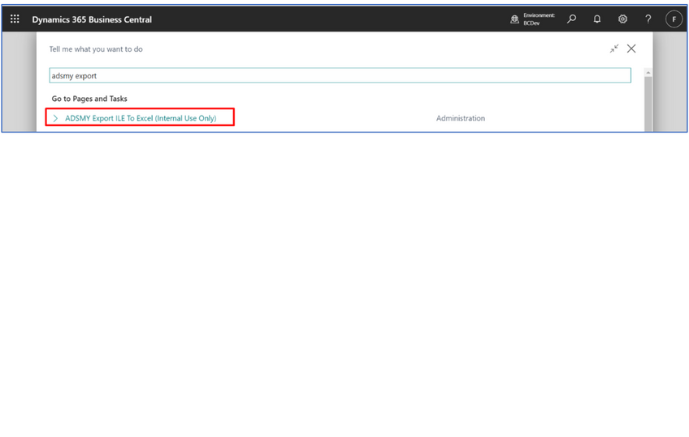This screenshot has width=689, height=437.
Task: Open ADSMY Export ILE To Excel link
Action: [x=141, y=118]
